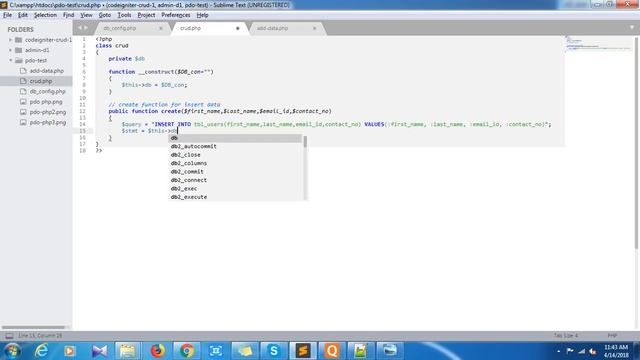Open the tab list dropdown arrow
The width and height of the screenshot is (640, 360).
tap(632, 28)
